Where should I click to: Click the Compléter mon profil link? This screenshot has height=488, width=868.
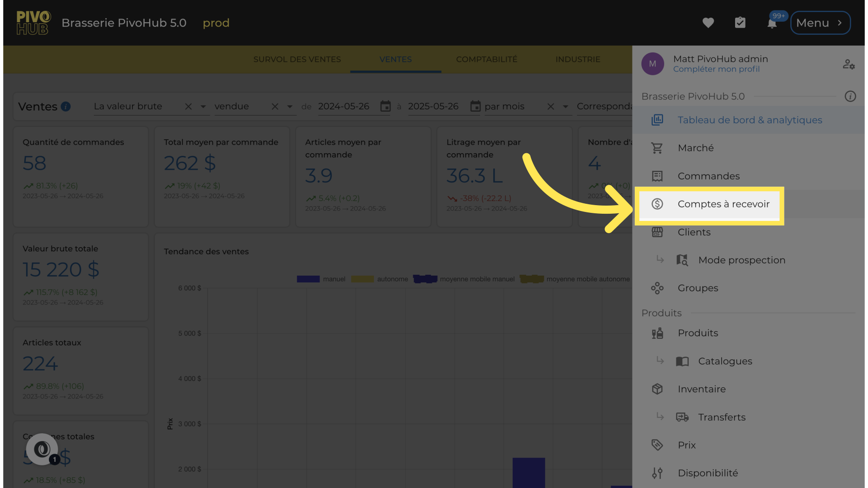point(716,69)
